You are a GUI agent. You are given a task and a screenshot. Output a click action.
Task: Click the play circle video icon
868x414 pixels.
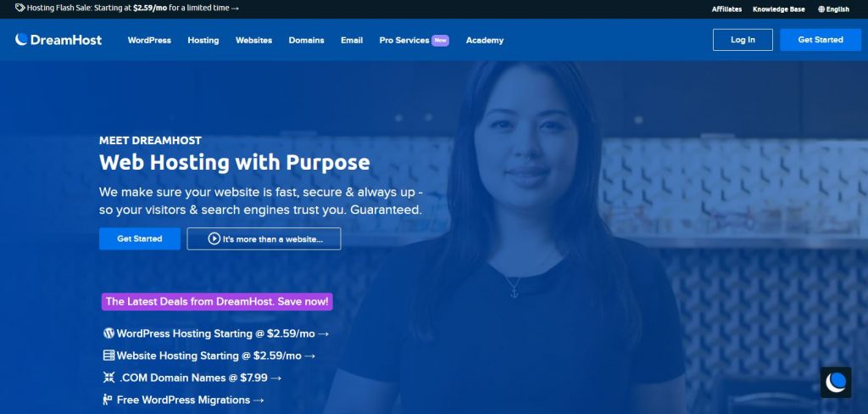click(x=214, y=239)
